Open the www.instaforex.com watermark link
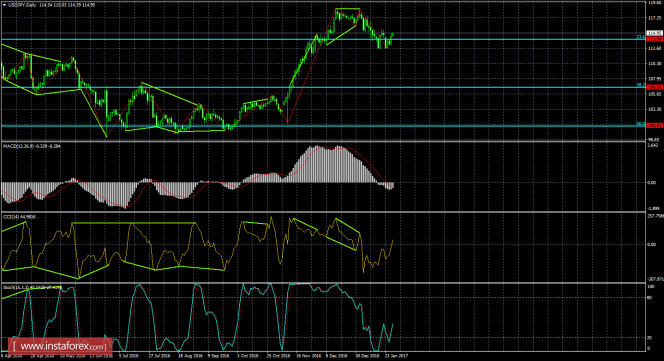Image resolution: width=664 pixels, height=361 pixels. pyautogui.click(x=60, y=347)
